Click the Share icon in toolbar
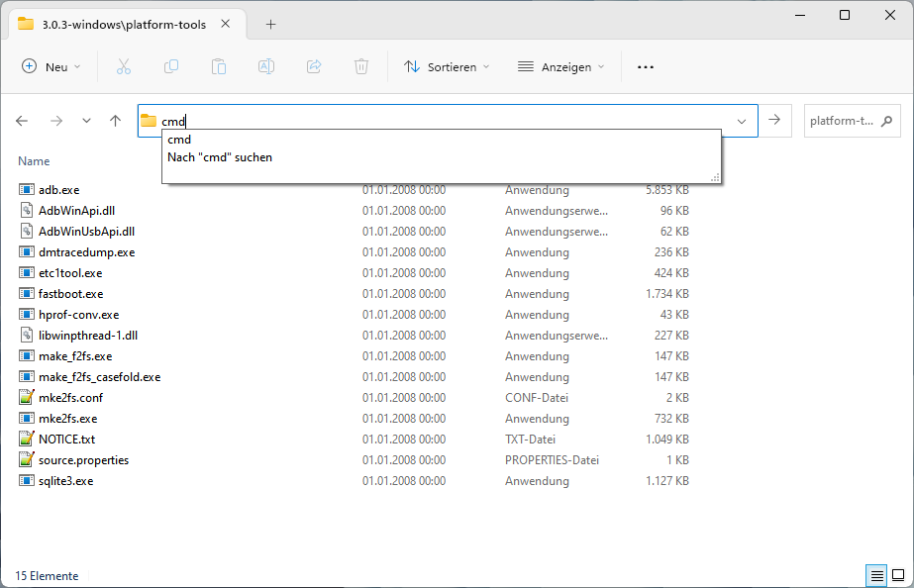Image resolution: width=914 pixels, height=588 pixels. pyautogui.click(x=314, y=66)
